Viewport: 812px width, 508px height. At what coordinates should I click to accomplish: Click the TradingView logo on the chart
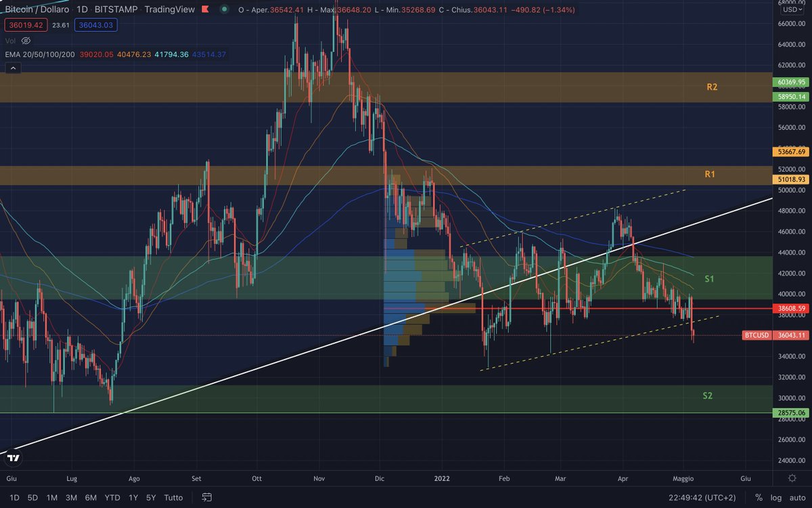tap(13, 458)
